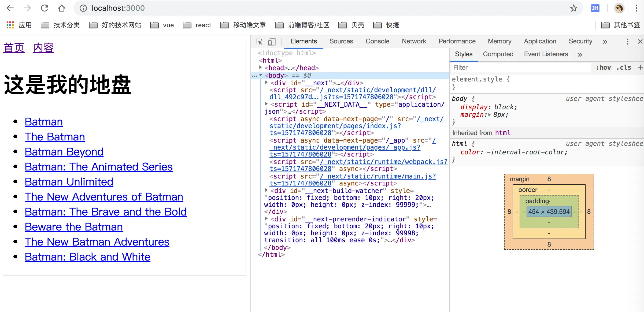Bookmark this page with star icon
The width and height of the screenshot is (644, 312).
click(x=573, y=8)
